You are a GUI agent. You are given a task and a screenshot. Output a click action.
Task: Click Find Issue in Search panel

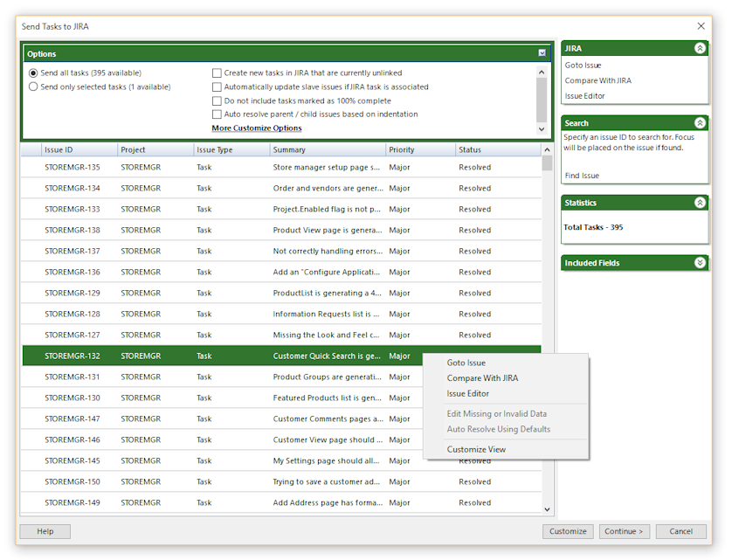tap(582, 176)
